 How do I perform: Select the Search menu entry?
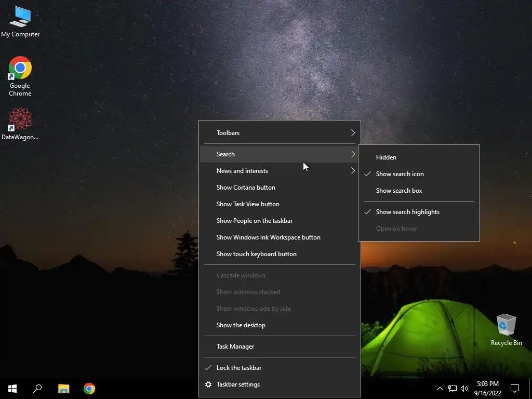tap(280, 154)
